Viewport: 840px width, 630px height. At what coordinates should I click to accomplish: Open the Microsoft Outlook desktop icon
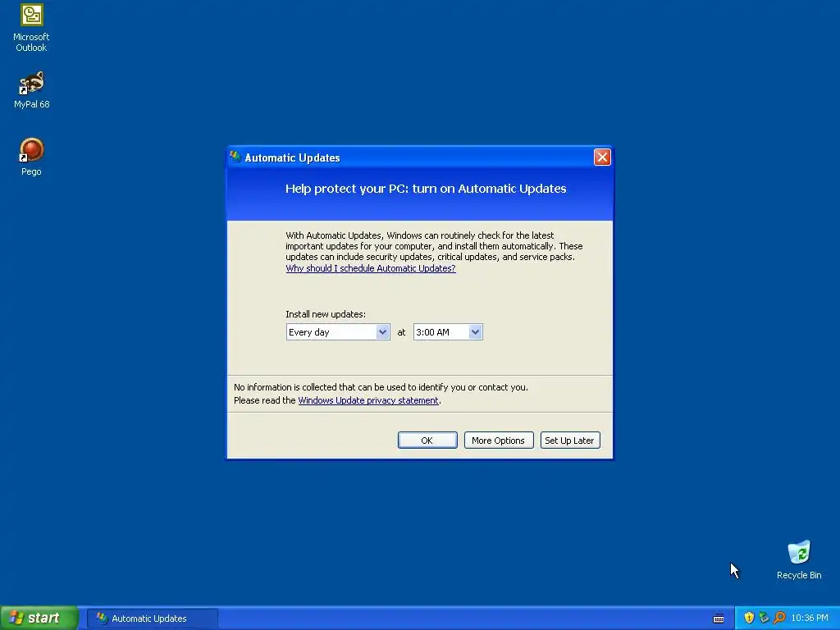(x=31, y=28)
